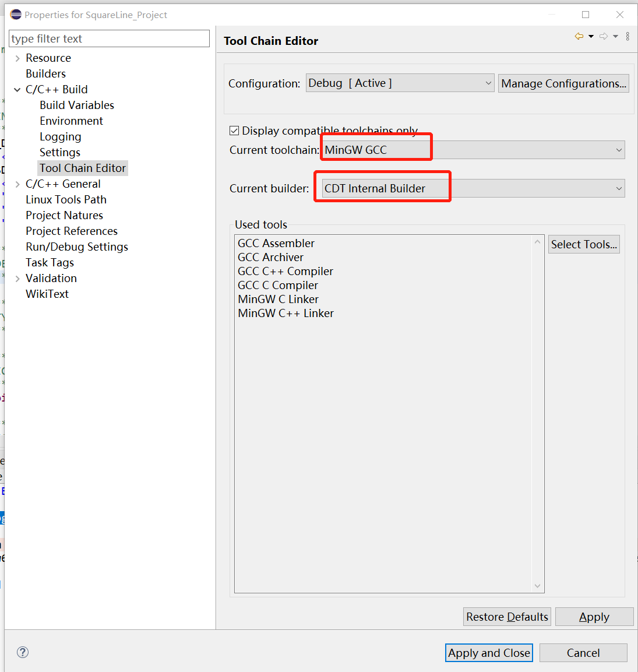Select GCC C Compiler in Used tools
638x672 pixels.
point(278,286)
